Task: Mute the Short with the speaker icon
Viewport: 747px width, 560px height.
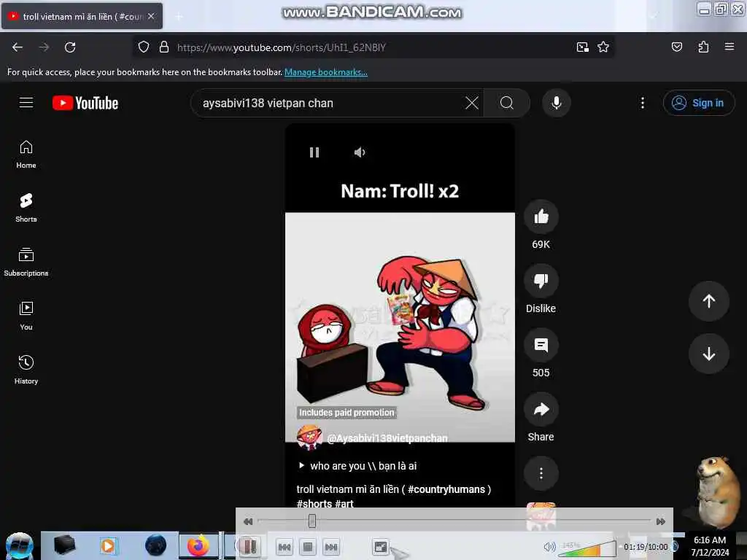Action: (x=360, y=152)
